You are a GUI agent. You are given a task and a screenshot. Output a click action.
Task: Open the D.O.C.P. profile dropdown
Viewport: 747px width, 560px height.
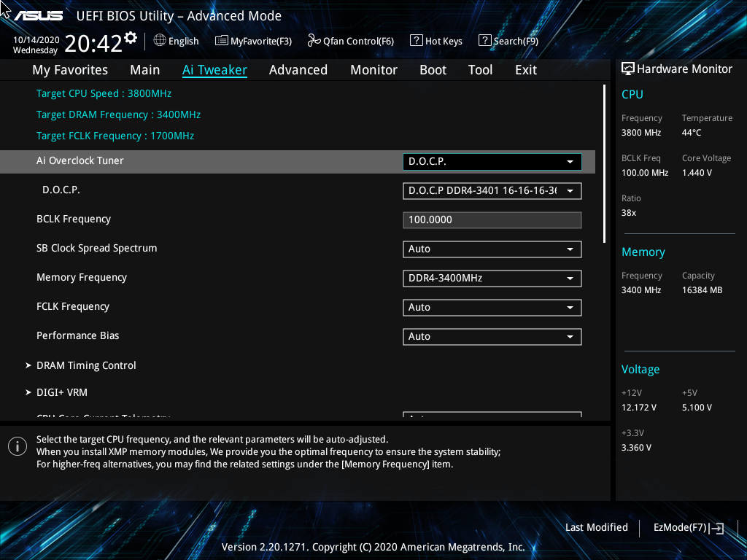(492, 191)
